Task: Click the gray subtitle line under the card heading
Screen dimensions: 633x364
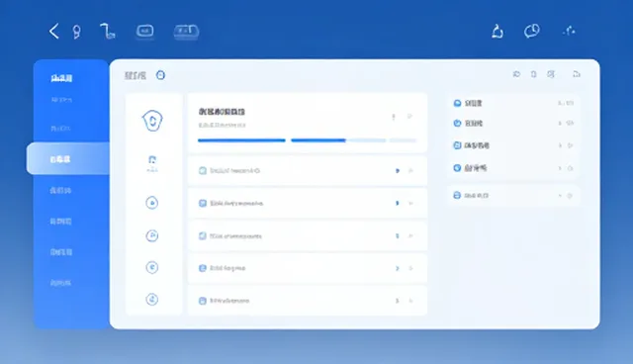Action: 222,125
